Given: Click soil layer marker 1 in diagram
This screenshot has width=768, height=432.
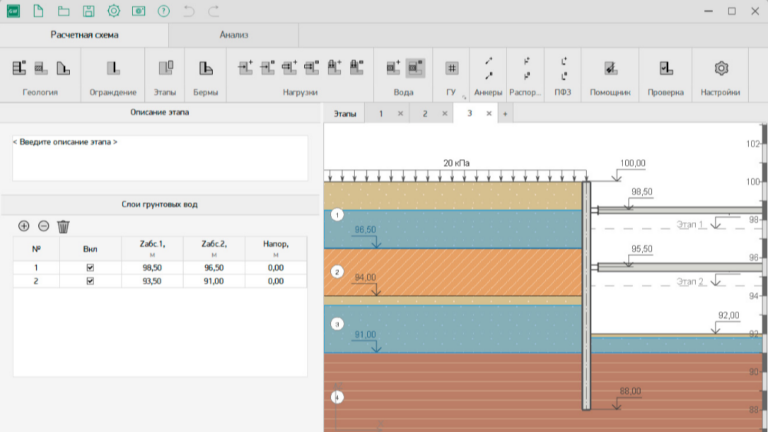Looking at the screenshot, I should 337,215.
